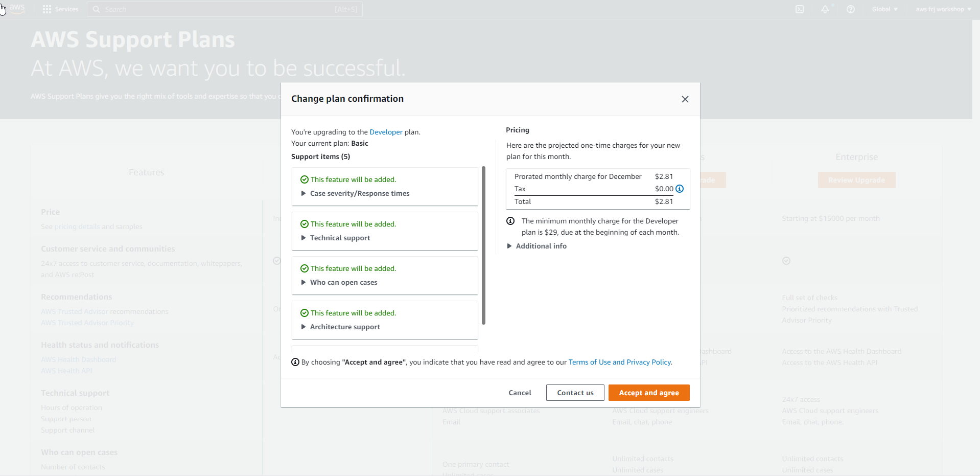Open the Services grid menu

click(x=61, y=9)
